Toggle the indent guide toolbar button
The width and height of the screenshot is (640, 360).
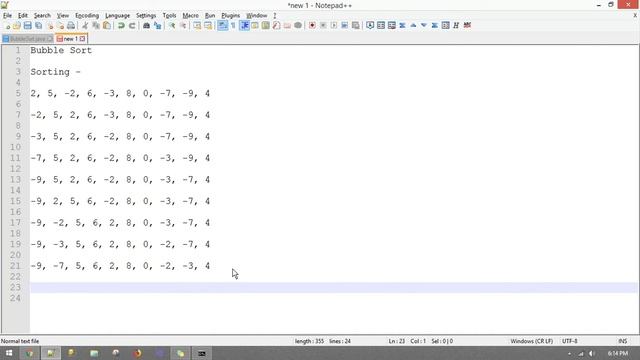244,26
